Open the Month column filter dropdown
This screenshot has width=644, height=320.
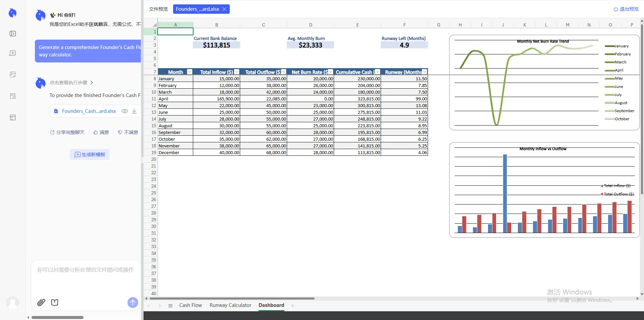click(x=189, y=72)
